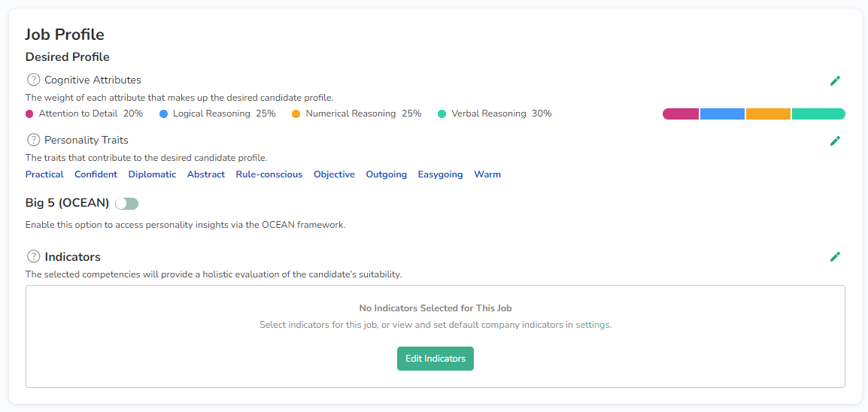Viewport: 868px width, 412px height.
Task: Click the blue Logical Reasoning bar segment
Action: pos(722,114)
